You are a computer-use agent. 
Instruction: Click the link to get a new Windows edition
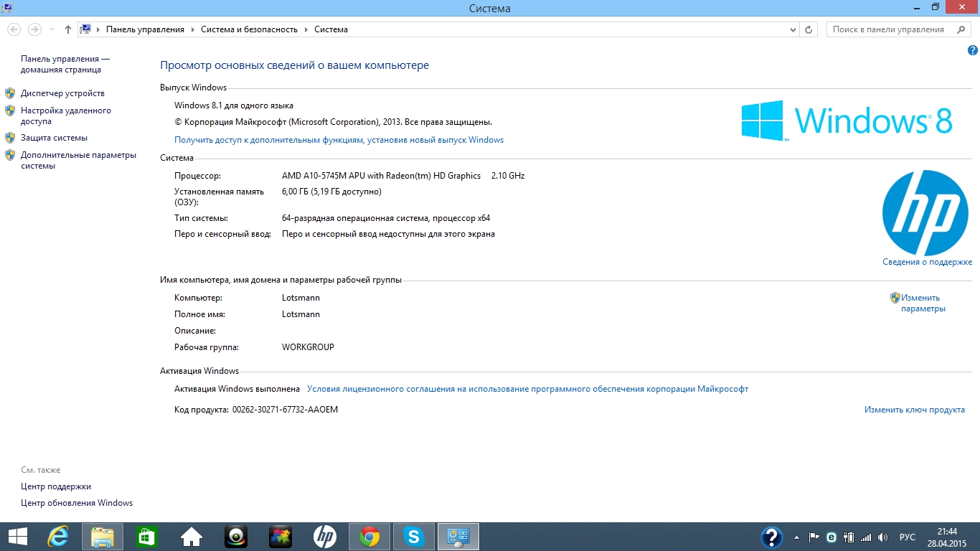pos(339,140)
